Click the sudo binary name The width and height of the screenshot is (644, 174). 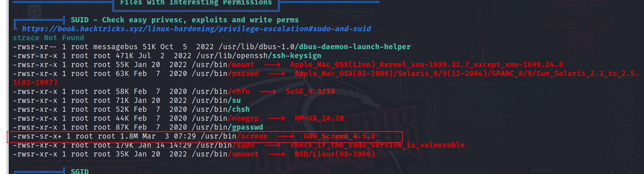click(x=245, y=145)
